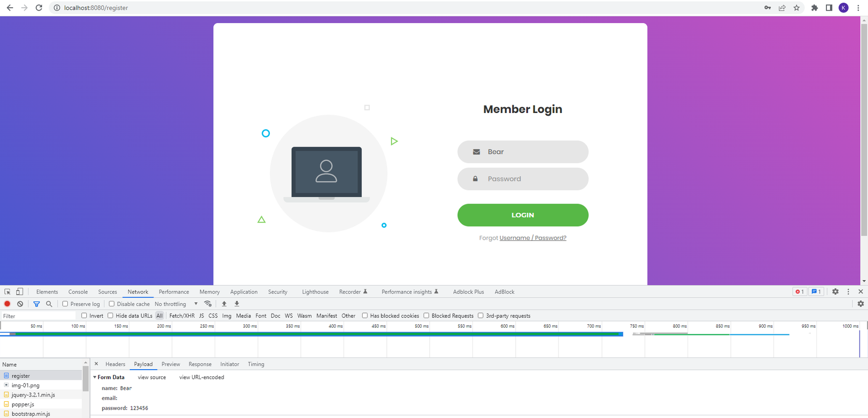
Task: Switch to the Elements tab
Action: (47, 292)
